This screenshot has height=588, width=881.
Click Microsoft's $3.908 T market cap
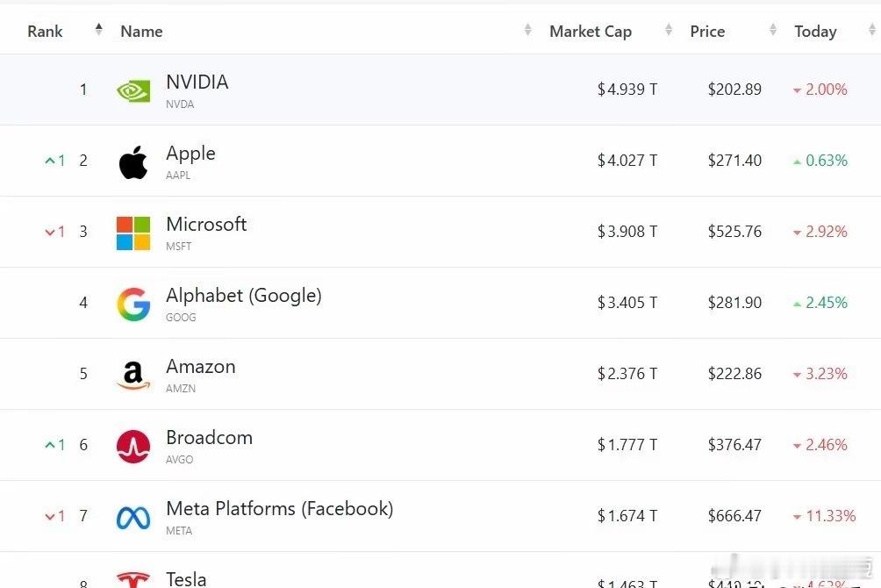point(627,232)
